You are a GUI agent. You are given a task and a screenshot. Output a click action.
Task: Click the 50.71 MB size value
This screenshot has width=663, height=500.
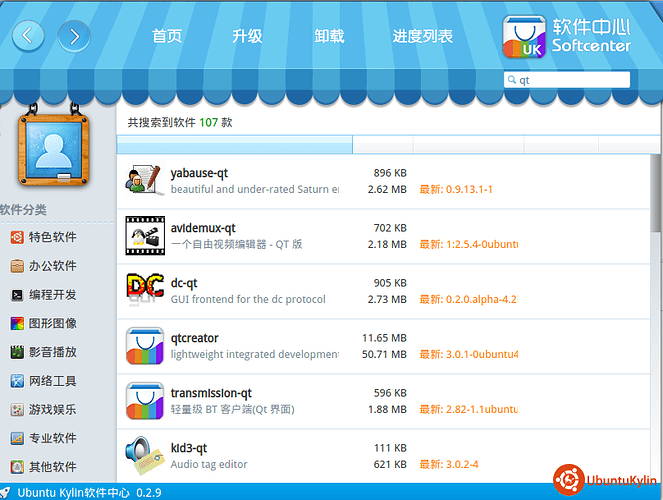pyautogui.click(x=384, y=354)
